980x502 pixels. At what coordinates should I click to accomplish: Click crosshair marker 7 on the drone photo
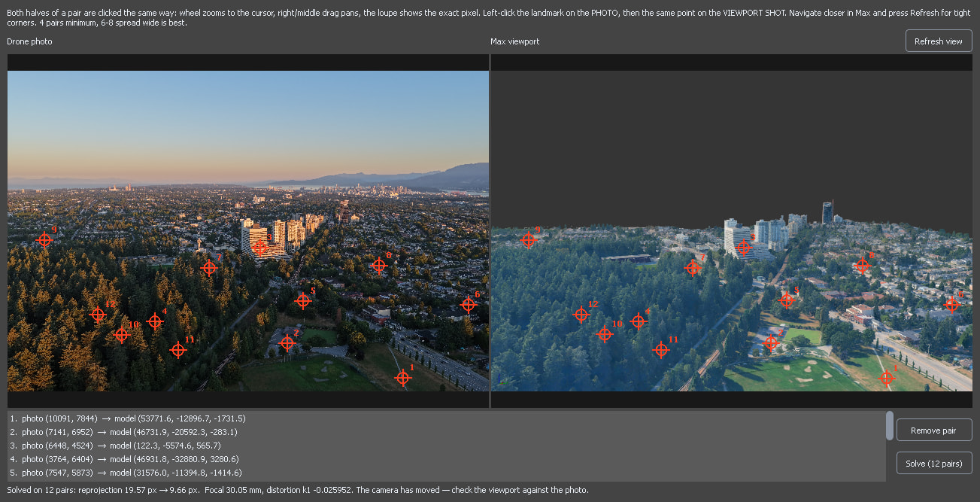(209, 267)
